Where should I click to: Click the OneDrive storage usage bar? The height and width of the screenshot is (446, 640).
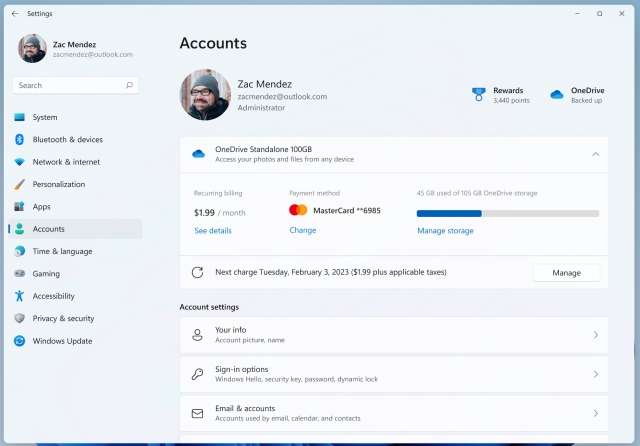pos(507,213)
